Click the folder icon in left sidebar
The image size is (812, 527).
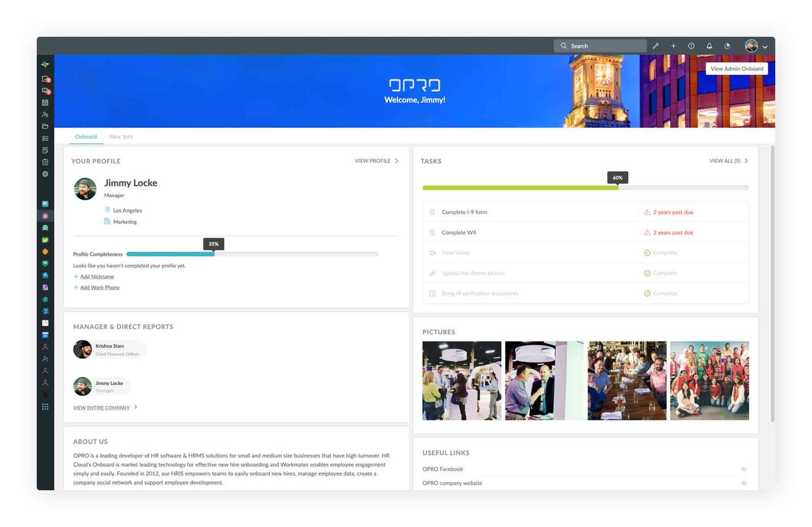[45, 126]
